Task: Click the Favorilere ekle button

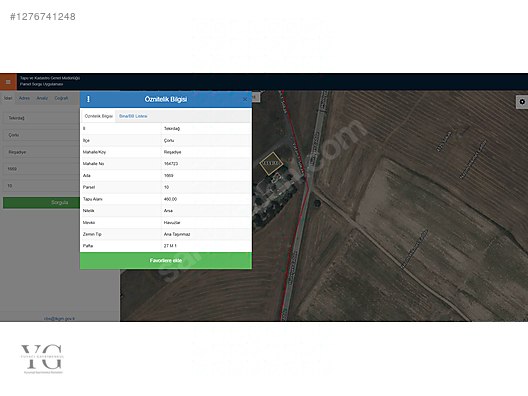Action: coord(166,260)
